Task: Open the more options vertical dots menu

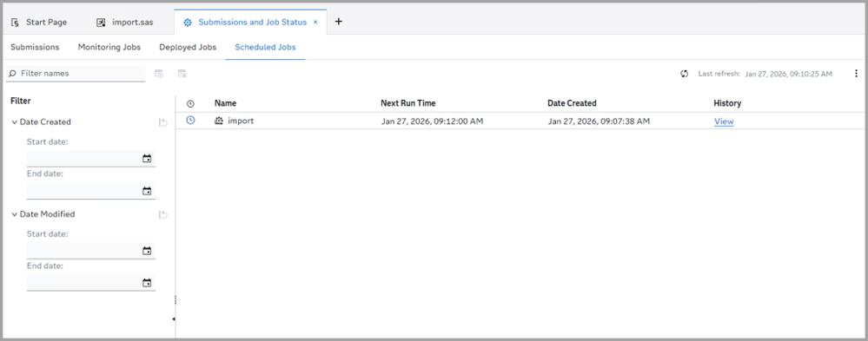Action: (856, 74)
